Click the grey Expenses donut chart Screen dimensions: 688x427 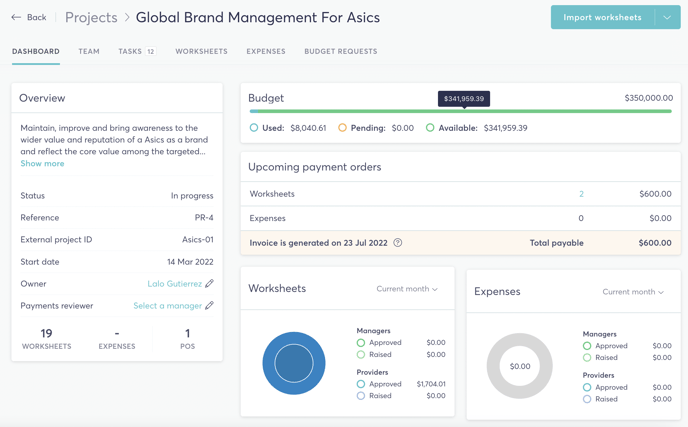coord(520,366)
